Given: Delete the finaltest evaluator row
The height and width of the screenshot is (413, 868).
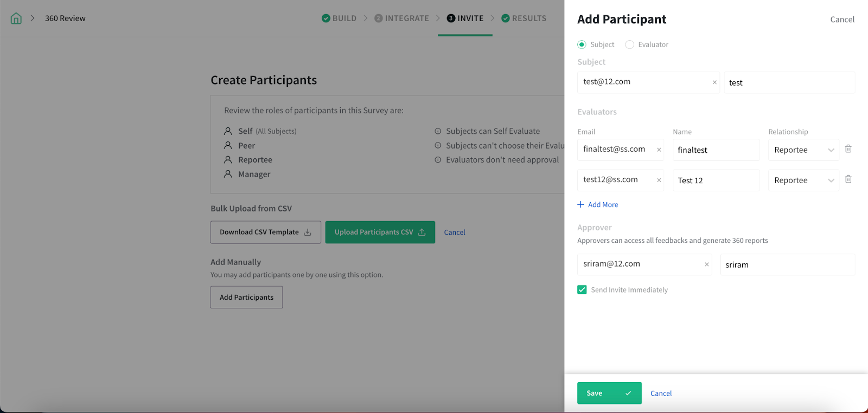Looking at the screenshot, I should click(x=848, y=149).
